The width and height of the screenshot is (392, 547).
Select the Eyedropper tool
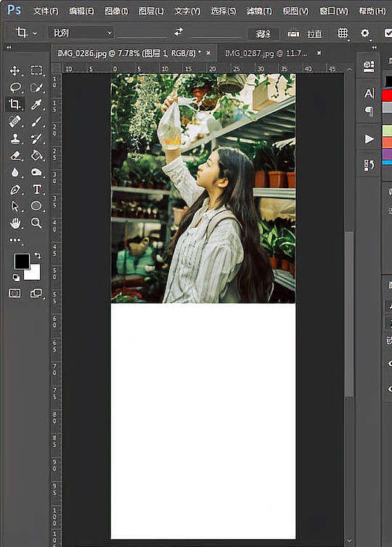[x=36, y=104]
